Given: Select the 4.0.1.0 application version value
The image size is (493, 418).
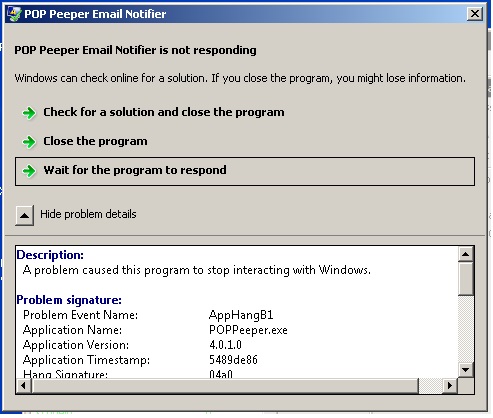Looking at the screenshot, I should point(226,345).
